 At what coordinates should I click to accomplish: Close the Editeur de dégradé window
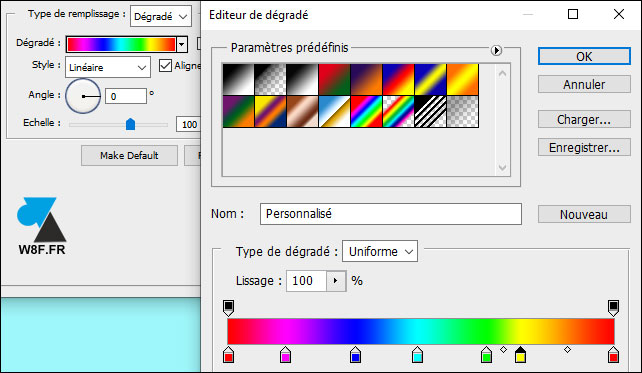[x=619, y=14]
